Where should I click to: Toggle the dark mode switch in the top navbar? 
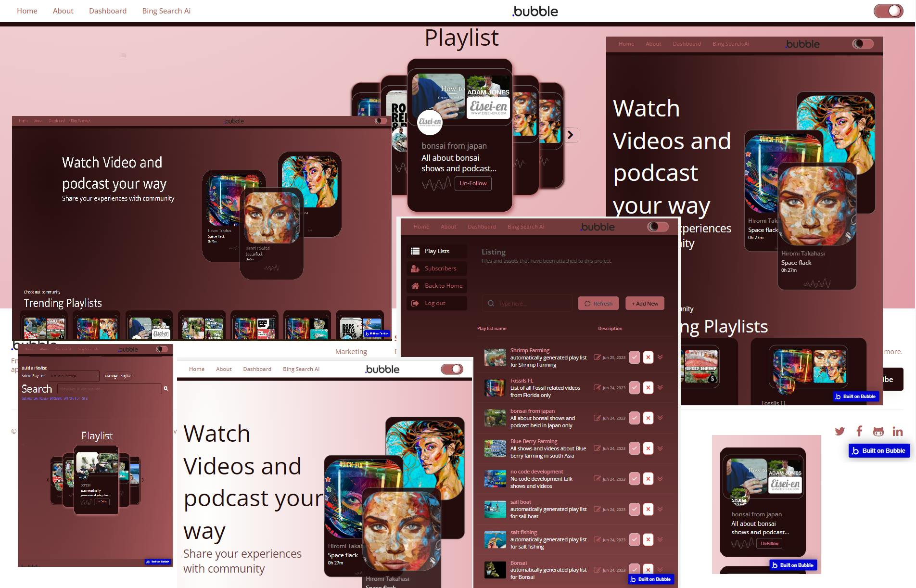point(888,10)
